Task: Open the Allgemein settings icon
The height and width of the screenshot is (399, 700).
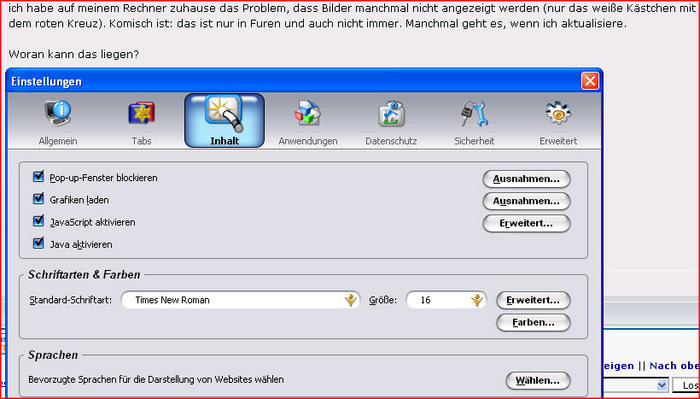Action: (x=58, y=121)
